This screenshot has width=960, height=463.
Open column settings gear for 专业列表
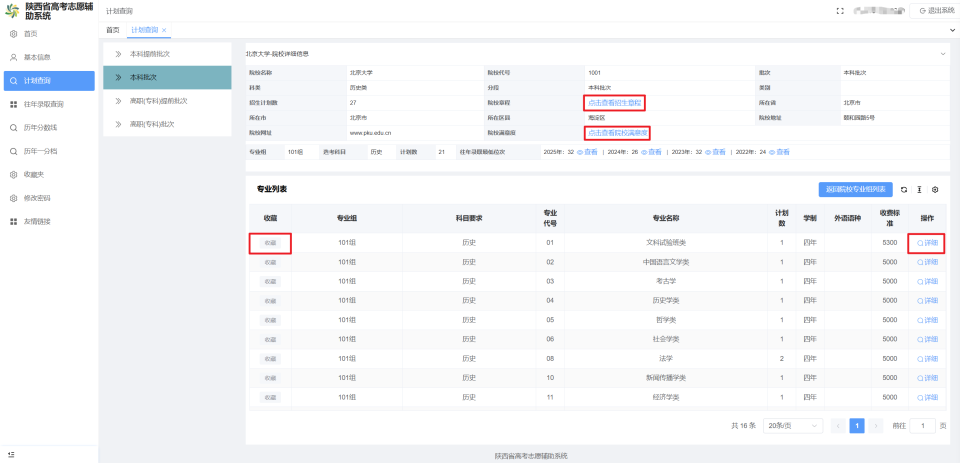935,190
